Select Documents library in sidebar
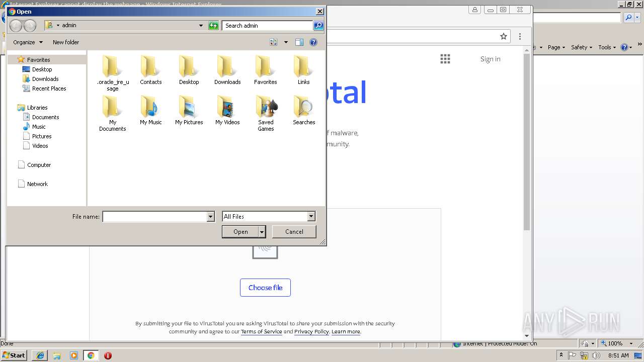Screen dimensions: 644x362 [x=45, y=117]
